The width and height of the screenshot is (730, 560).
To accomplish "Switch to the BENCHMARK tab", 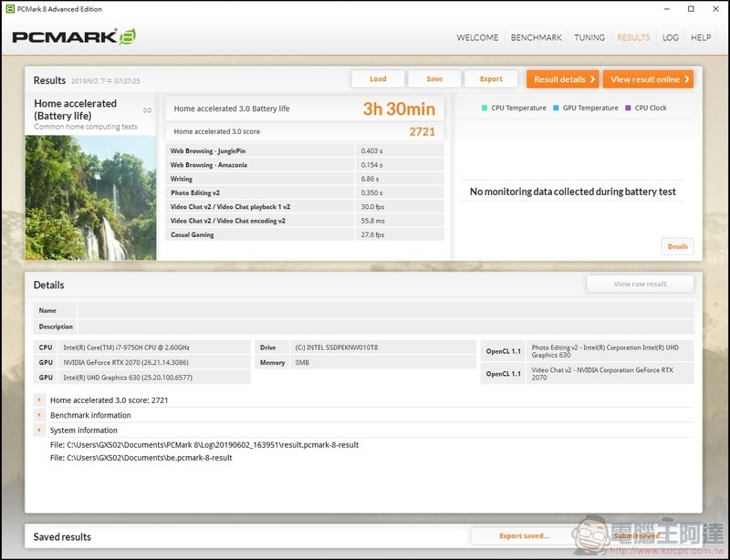I will [537, 37].
